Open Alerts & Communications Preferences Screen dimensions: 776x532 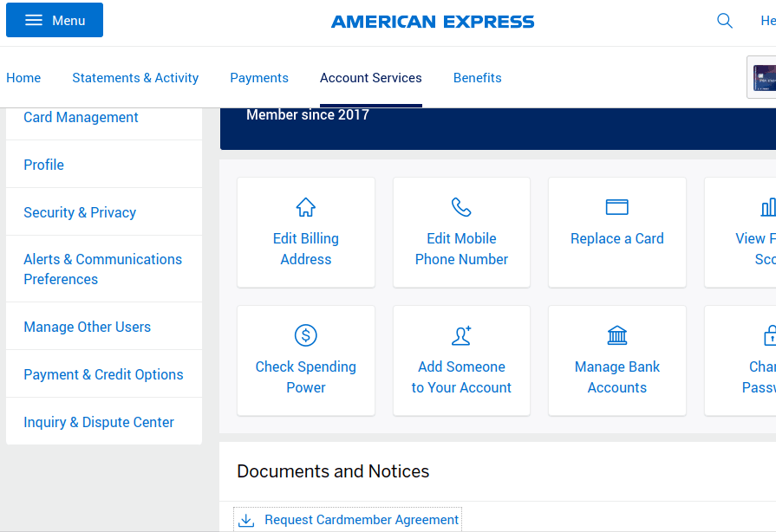click(103, 269)
